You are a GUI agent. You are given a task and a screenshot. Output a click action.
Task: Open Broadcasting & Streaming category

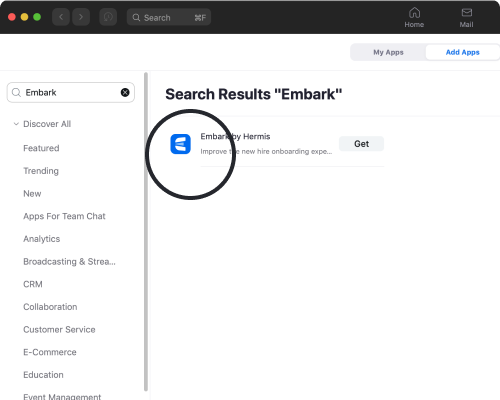click(x=69, y=261)
